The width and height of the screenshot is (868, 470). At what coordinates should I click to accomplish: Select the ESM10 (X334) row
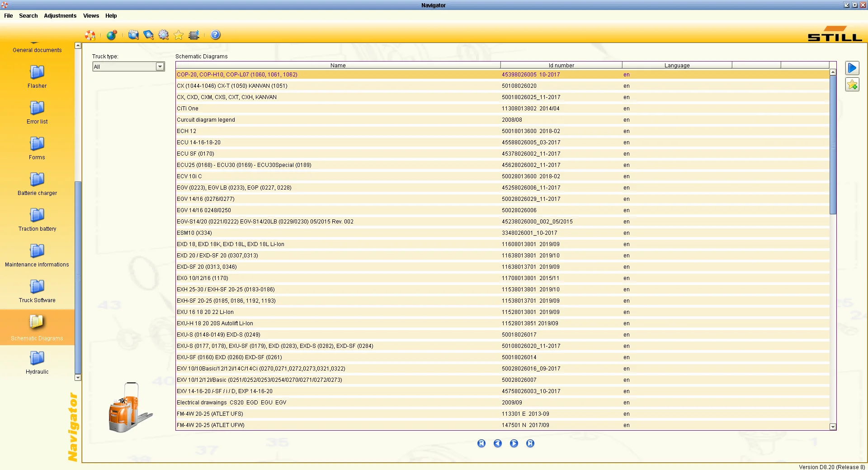pos(503,233)
